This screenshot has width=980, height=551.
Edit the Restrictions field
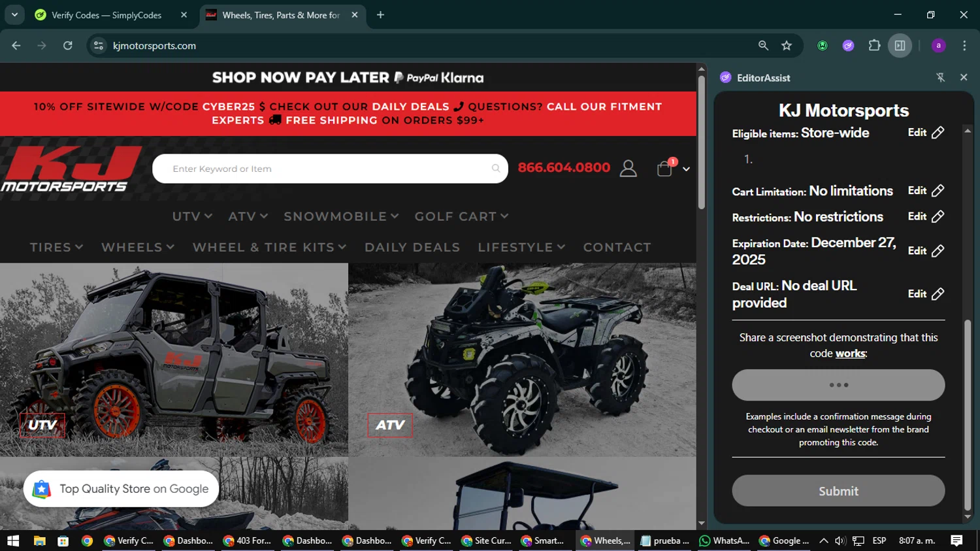coord(926,216)
